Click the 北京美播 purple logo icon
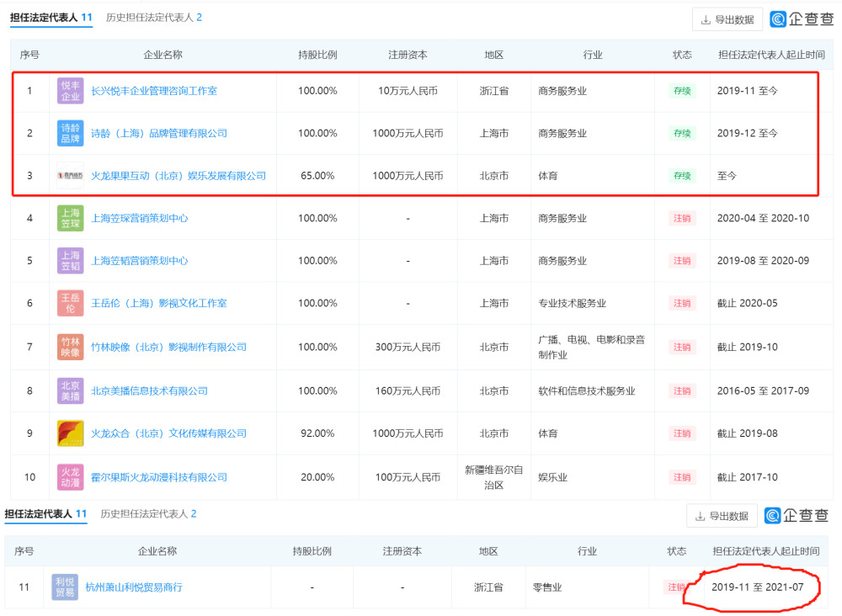Screen dimensions: 842x616 71,391
